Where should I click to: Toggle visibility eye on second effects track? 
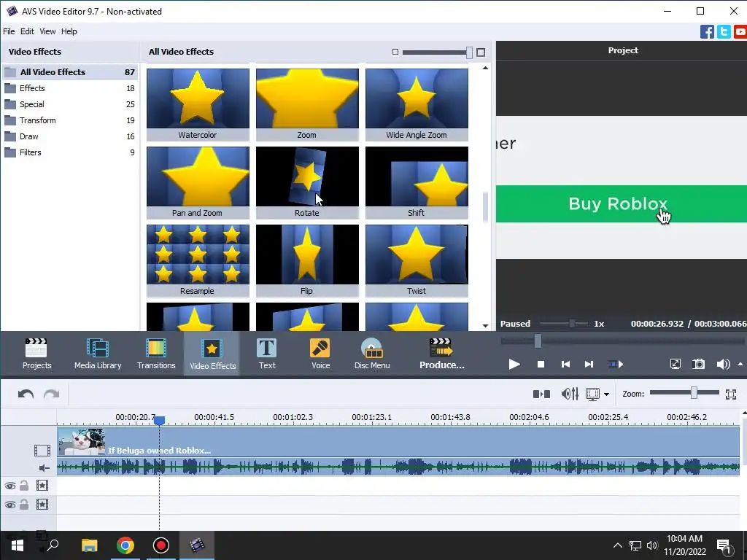point(10,505)
